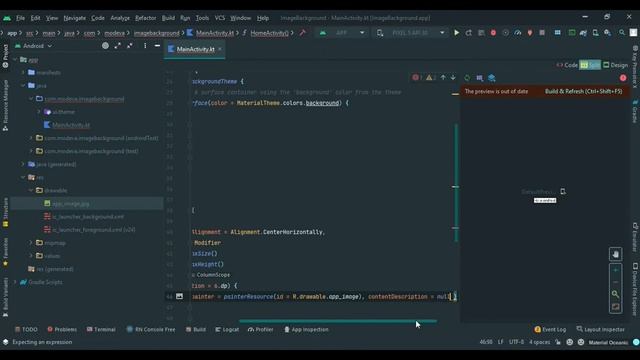
Task: Switch editor to Split view
Action: [x=590, y=65]
